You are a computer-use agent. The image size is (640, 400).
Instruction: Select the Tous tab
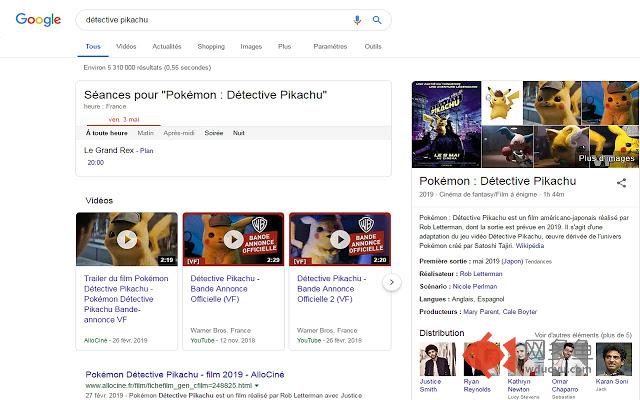[93, 47]
